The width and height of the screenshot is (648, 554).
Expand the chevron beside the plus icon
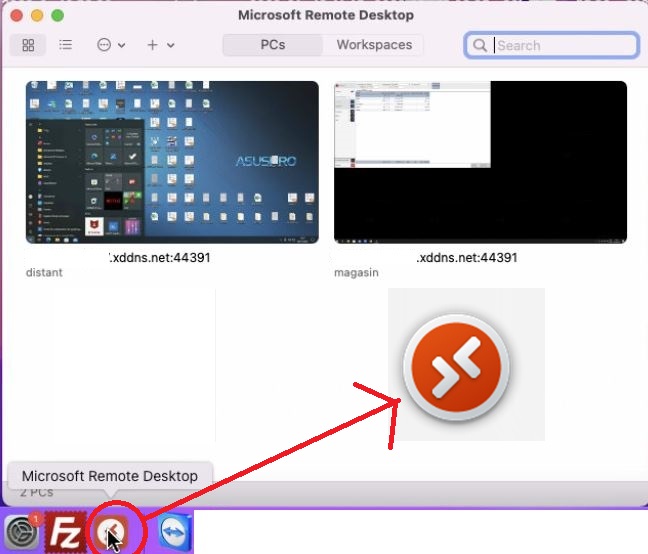pos(171,45)
